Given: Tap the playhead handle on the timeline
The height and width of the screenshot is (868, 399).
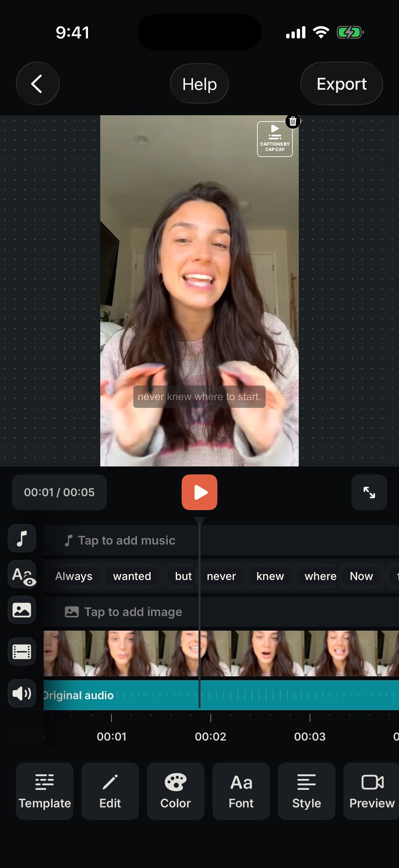Looking at the screenshot, I should click(199, 521).
